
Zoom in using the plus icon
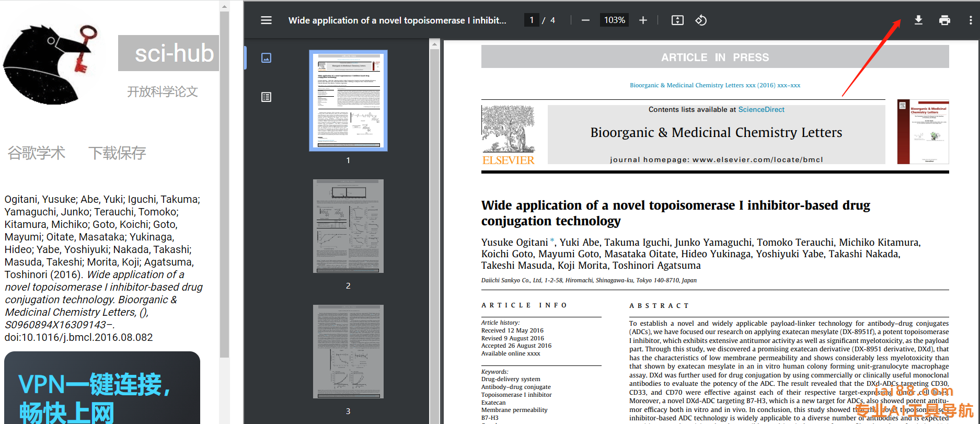pyautogui.click(x=643, y=20)
